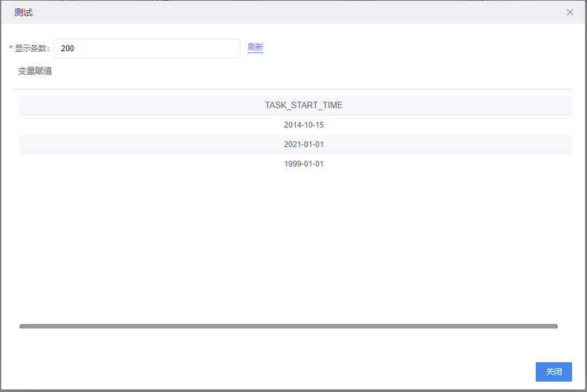The image size is (587, 392).
Task: Click the 刷新 refresh link
Action: [256, 47]
